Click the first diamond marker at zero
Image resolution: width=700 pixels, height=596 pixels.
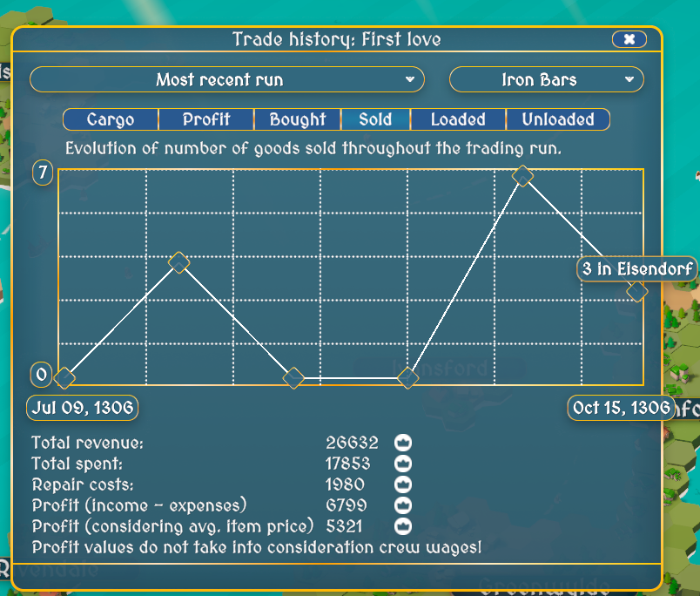(x=64, y=377)
